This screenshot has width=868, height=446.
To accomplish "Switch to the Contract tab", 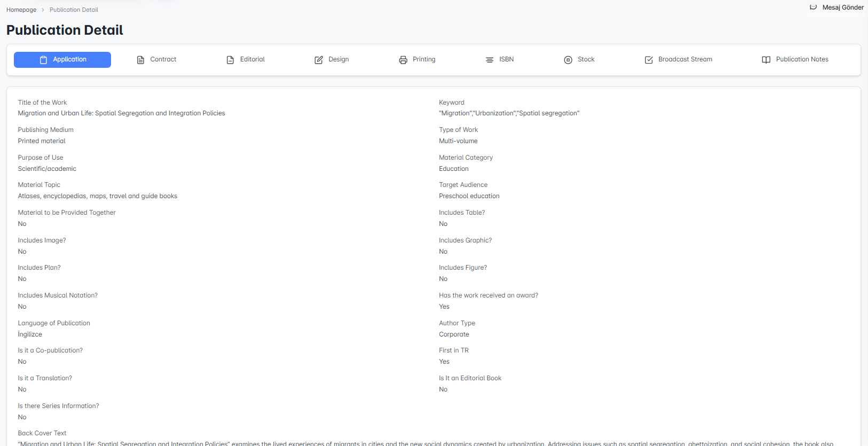I will point(163,59).
